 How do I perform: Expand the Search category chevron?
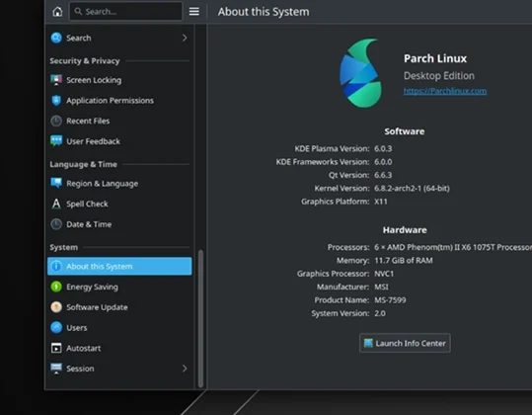click(x=185, y=38)
